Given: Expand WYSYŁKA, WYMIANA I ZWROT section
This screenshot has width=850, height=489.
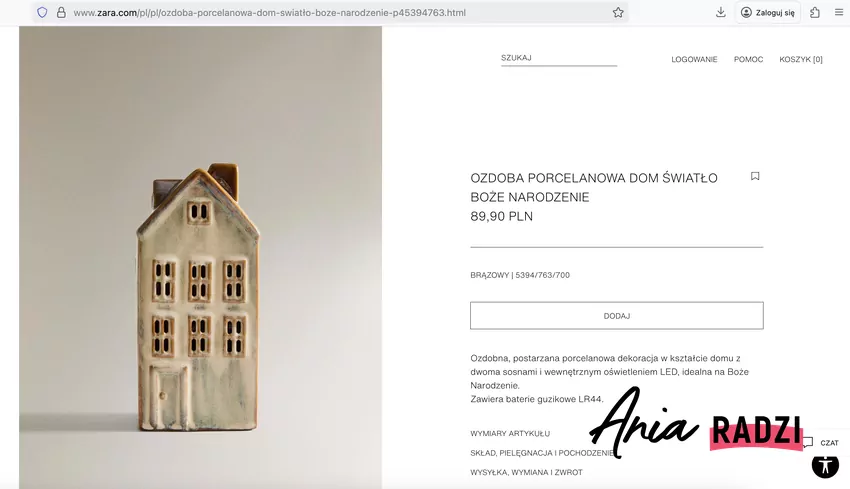Looking at the screenshot, I should [526, 473].
